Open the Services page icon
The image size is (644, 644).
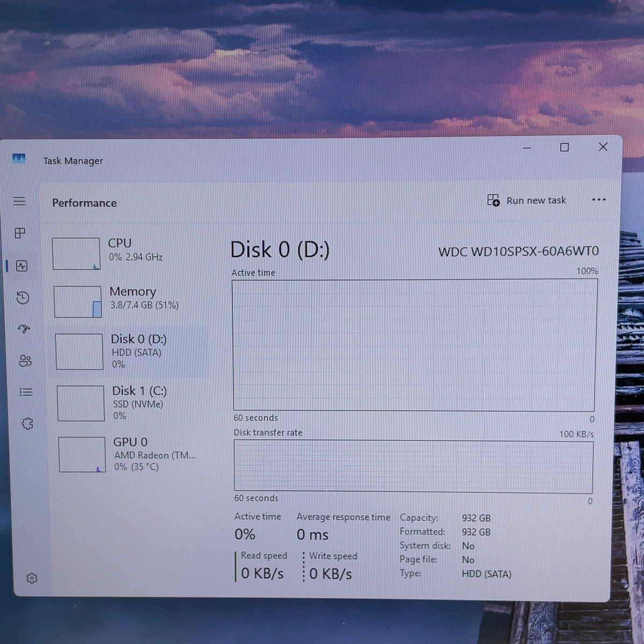(27, 424)
